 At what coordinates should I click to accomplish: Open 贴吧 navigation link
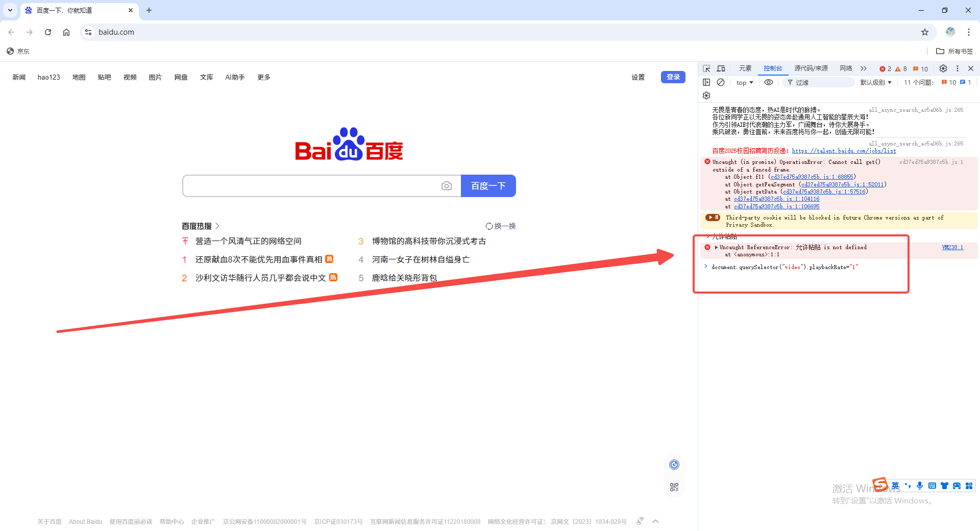[105, 77]
